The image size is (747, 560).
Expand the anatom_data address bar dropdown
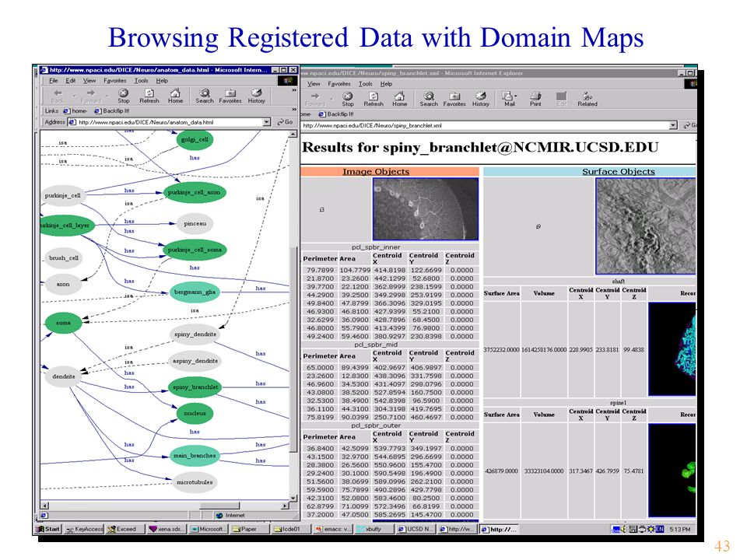click(266, 122)
